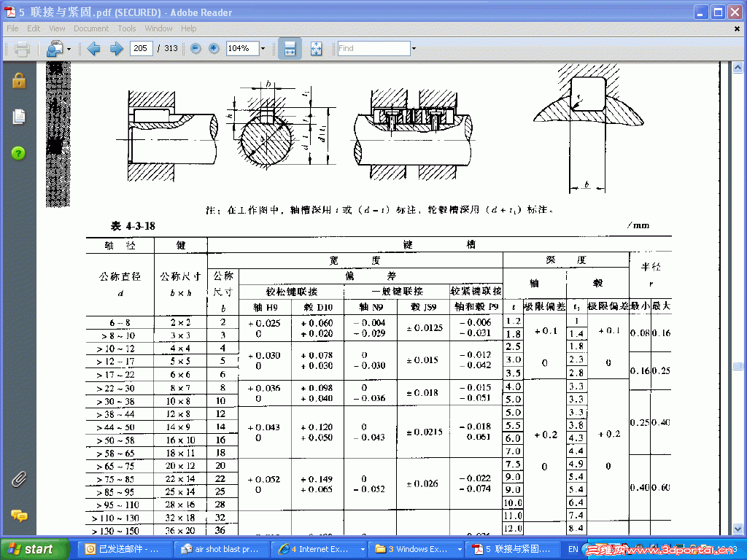
Task: Click the zoom percentage field 104%
Action: pos(242,48)
